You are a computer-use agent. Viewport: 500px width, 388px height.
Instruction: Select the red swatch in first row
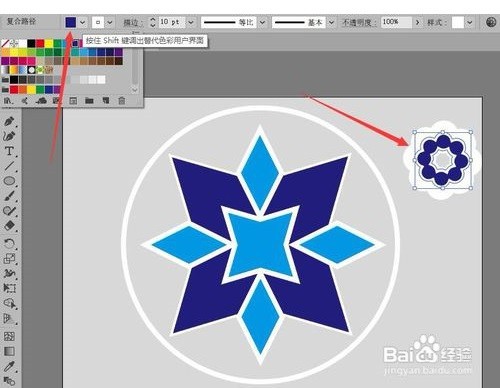point(40,43)
